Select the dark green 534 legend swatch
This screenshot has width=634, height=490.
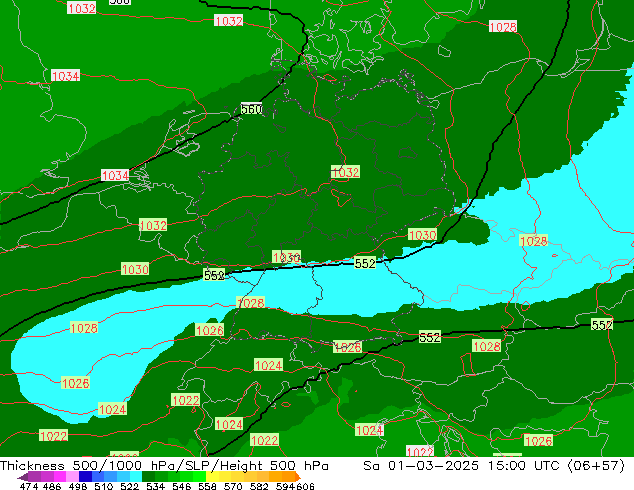coord(150,477)
